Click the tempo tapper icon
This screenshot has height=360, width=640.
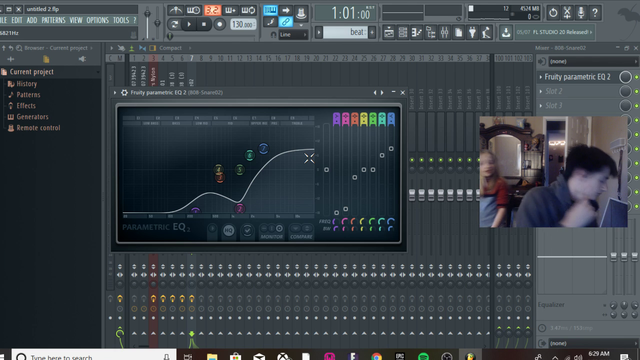pyautogui.click(x=486, y=33)
